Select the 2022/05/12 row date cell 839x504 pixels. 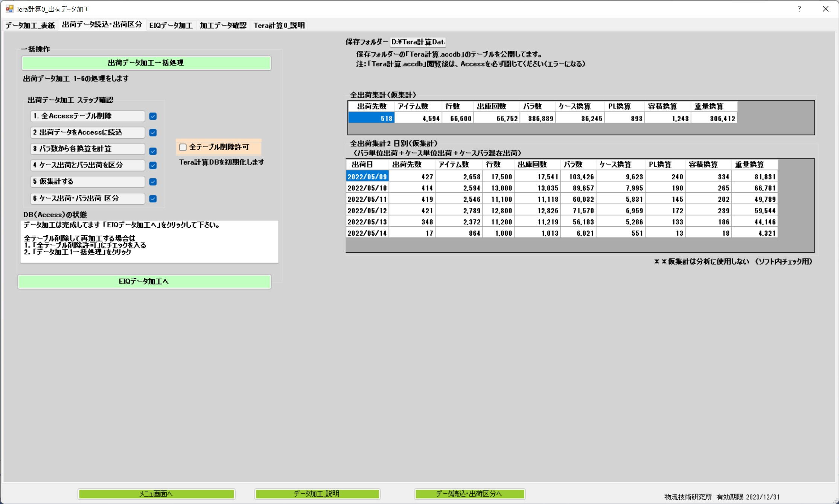[x=367, y=210]
